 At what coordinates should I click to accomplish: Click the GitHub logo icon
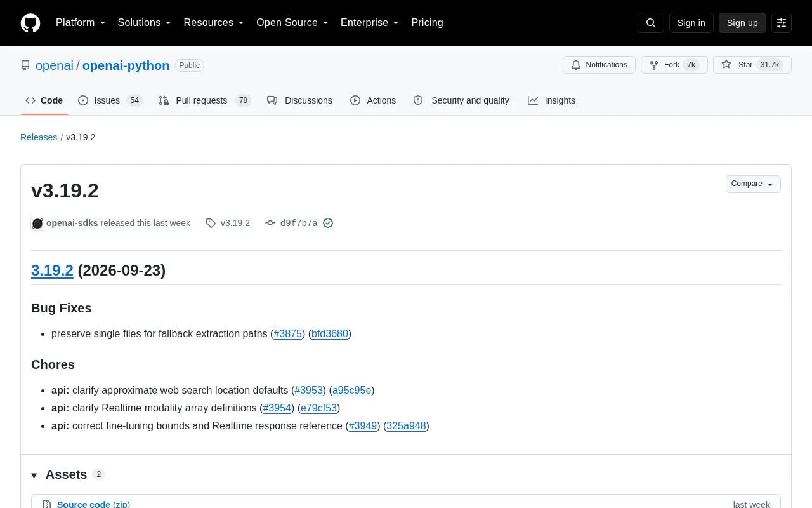tap(30, 23)
